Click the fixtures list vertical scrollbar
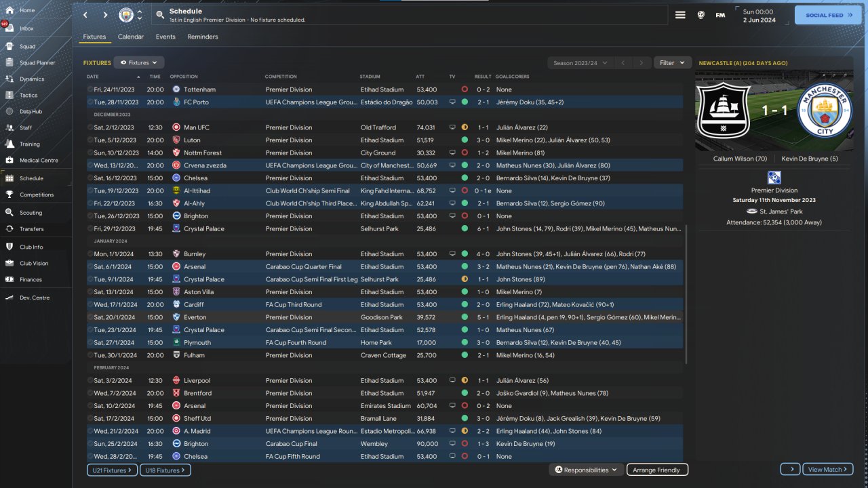Viewport: 868px width, 488px height. coord(686,295)
